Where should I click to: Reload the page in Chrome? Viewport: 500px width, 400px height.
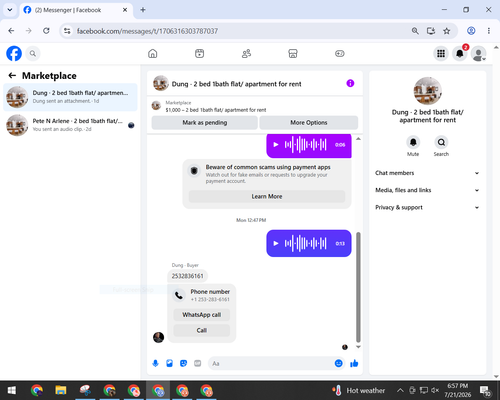click(46, 31)
